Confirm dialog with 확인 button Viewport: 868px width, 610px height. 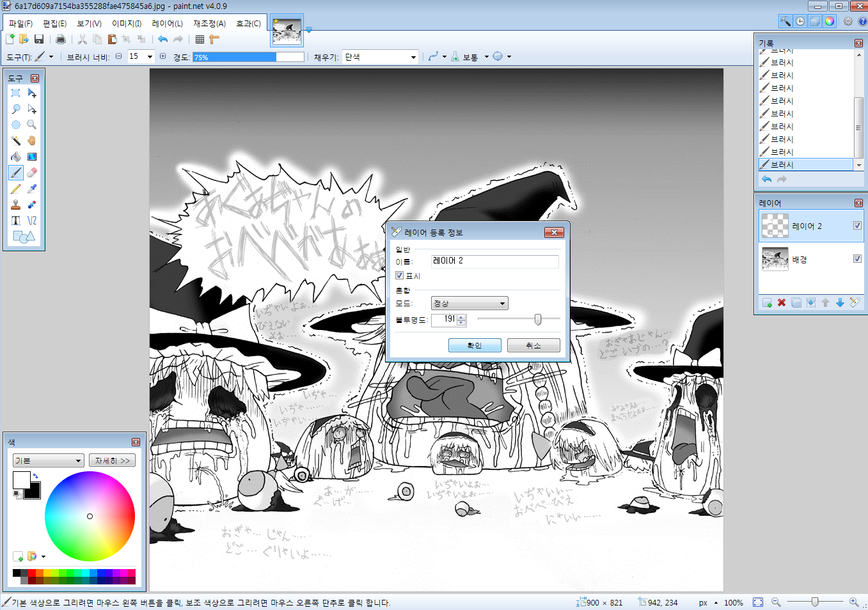point(475,345)
